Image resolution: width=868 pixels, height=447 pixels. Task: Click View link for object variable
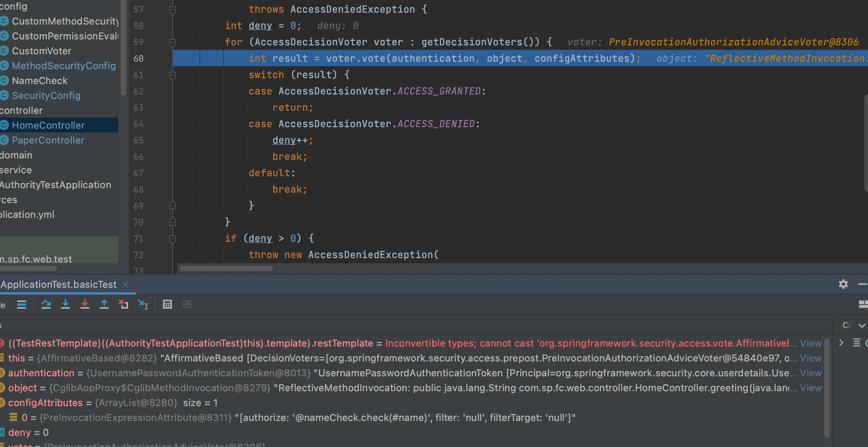(811, 388)
